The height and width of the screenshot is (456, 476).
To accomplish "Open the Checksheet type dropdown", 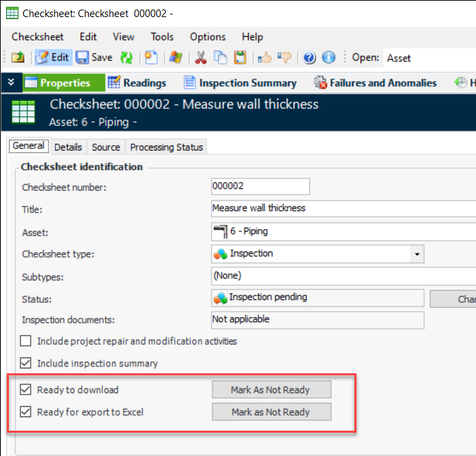I will pos(417,254).
